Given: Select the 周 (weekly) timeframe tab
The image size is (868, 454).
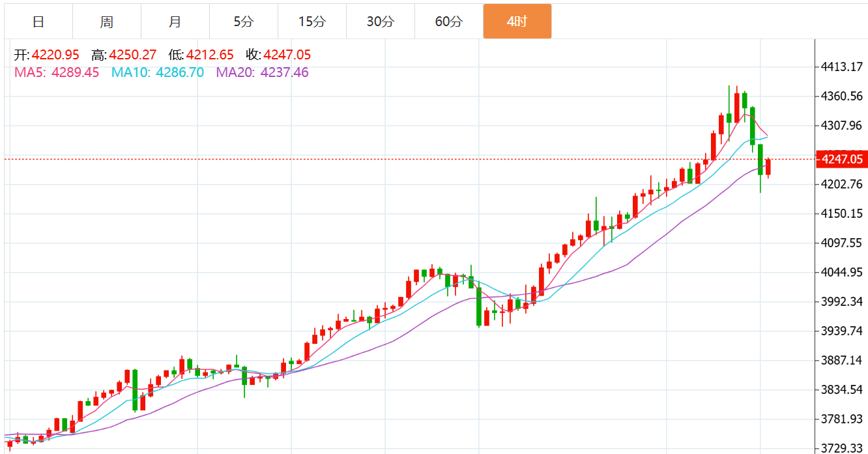Looking at the screenshot, I should point(107,22).
